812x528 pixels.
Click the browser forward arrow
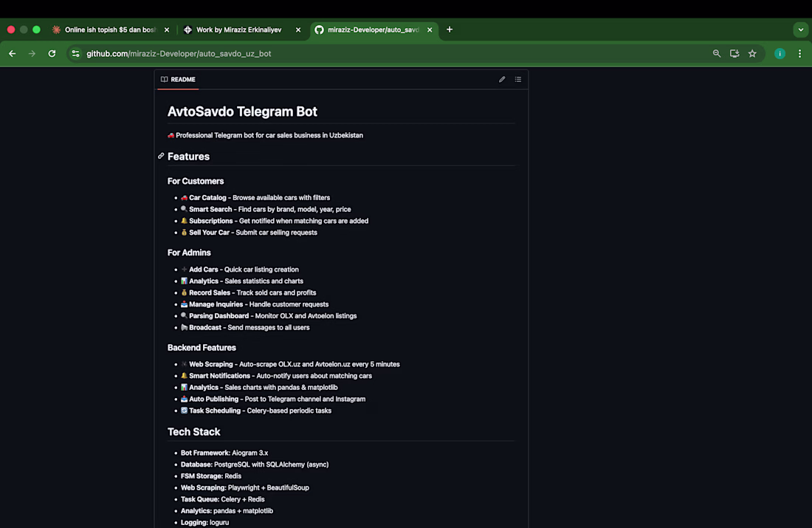pyautogui.click(x=32, y=53)
